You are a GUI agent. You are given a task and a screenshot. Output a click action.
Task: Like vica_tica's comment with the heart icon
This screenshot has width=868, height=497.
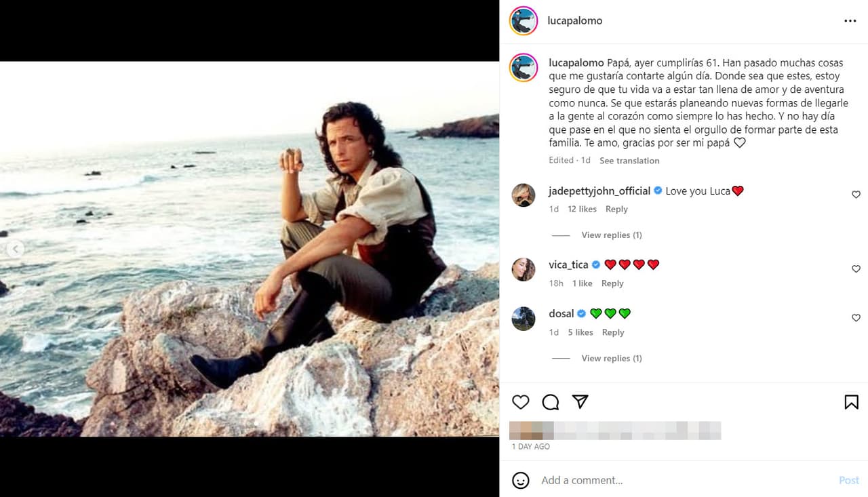[x=856, y=269]
